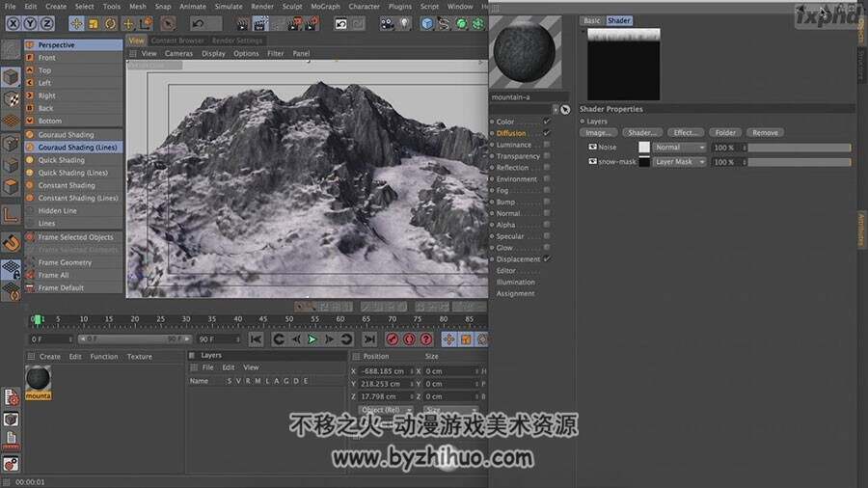Enable the Reflection channel checkbox
Viewport: 868px width, 488px height.
click(x=547, y=167)
